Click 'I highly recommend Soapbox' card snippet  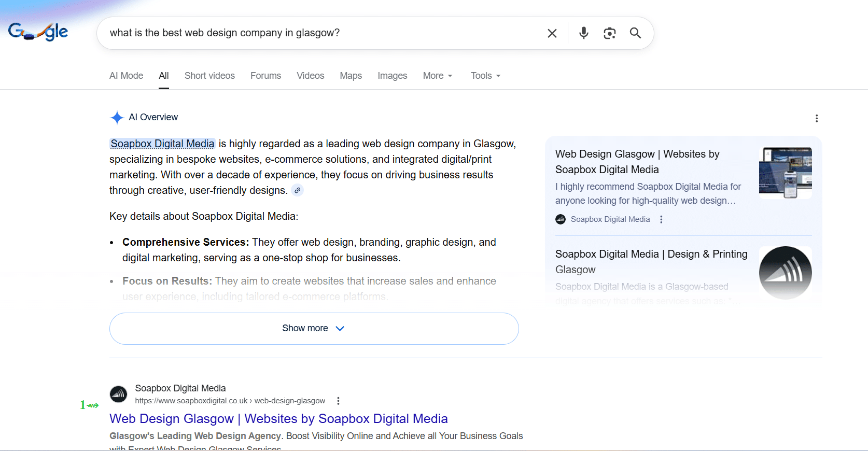coord(648,193)
